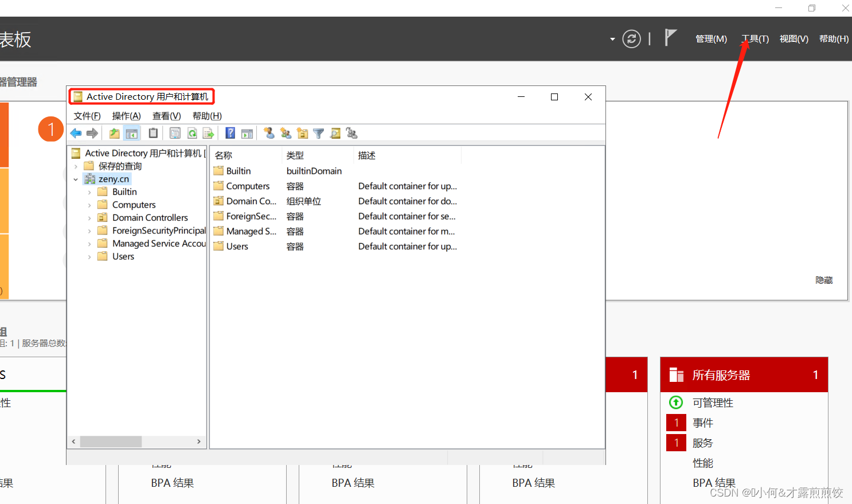Click the Server Manager refresh circle icon
Viewport: 852px width, 504px height.
(631, 39)
